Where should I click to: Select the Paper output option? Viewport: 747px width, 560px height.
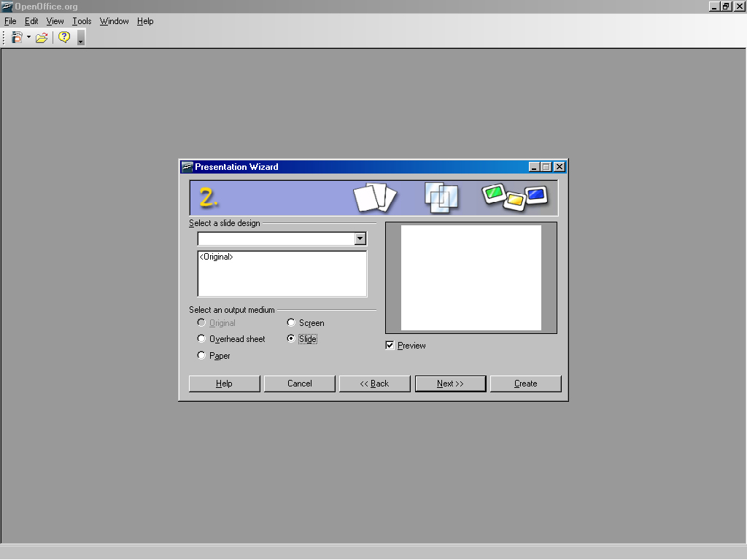(x=201, y=355)
